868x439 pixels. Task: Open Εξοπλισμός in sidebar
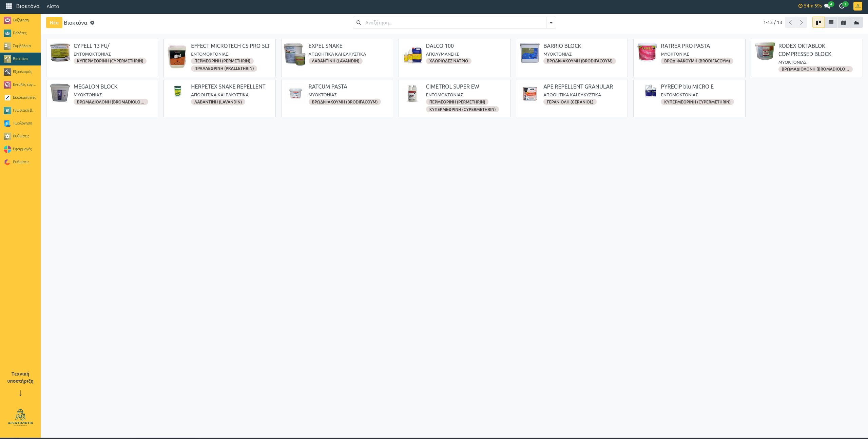[20, 72]
